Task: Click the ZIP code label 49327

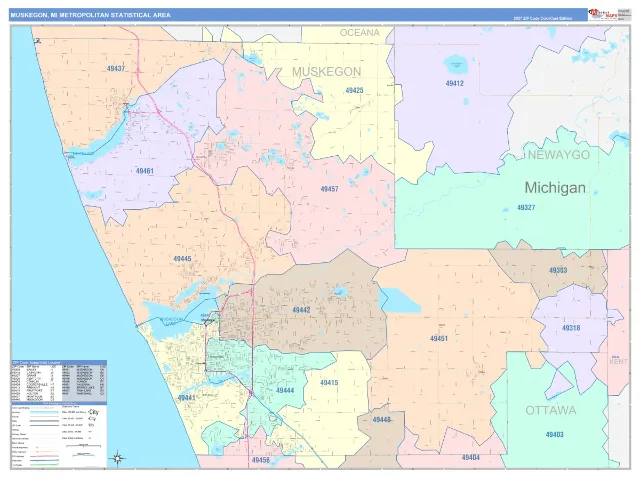Action: click(526, 207)
